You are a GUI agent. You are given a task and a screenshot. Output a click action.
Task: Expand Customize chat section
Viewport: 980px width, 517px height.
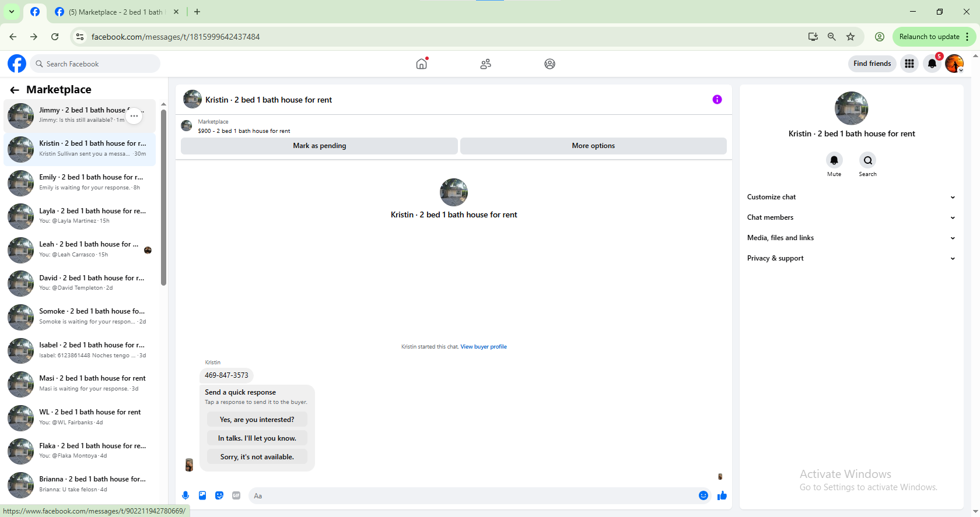[x=851, y=197]
